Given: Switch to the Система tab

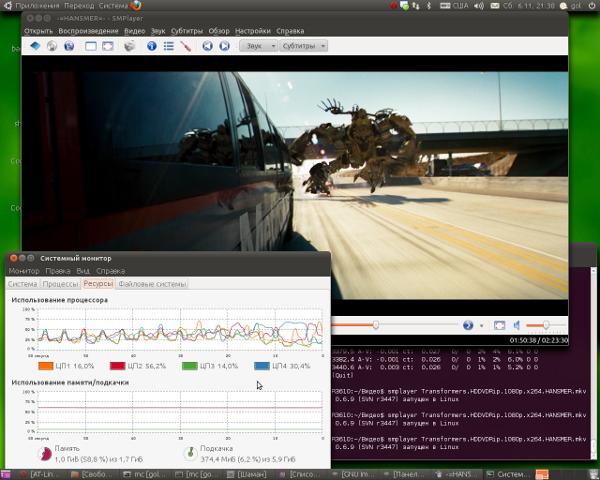Looking at the screenshot, I should [23, 284].
